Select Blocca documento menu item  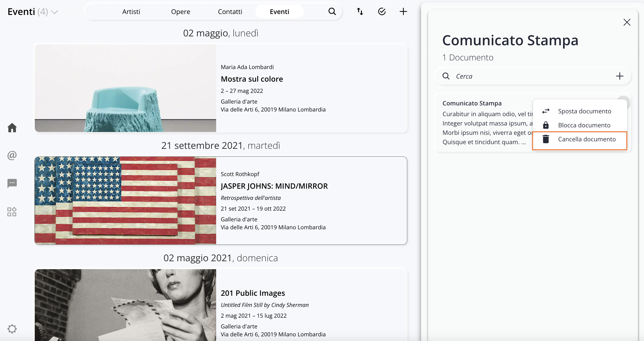[x=584, y=125]
